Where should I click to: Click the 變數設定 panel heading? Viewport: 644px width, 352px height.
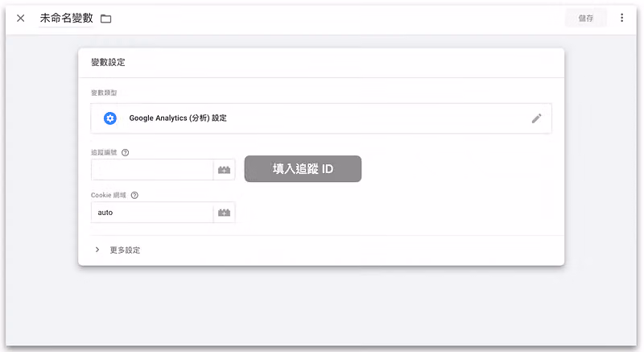pyautogui.click(x=108, y=63)
